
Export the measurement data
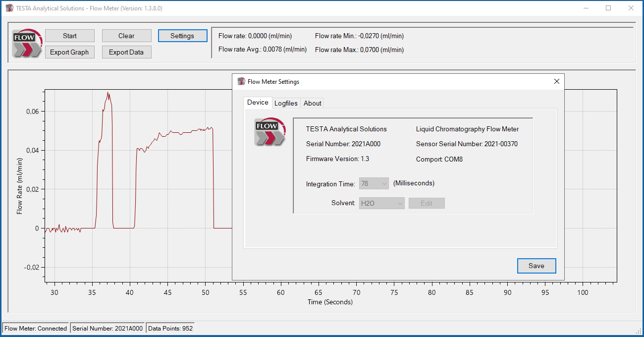point(126,52)
